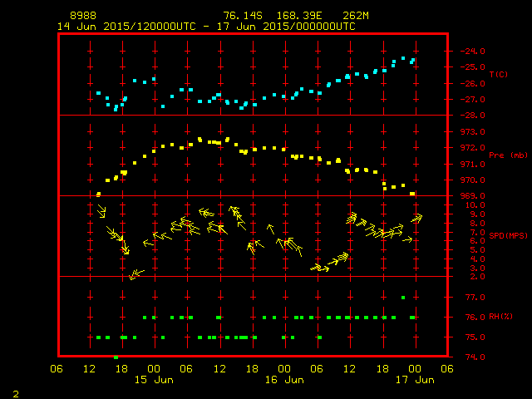Click the page number 2 at bottom left
Image resolution: width=532 pixels, height=399 pixels.
tap(16, 394)
